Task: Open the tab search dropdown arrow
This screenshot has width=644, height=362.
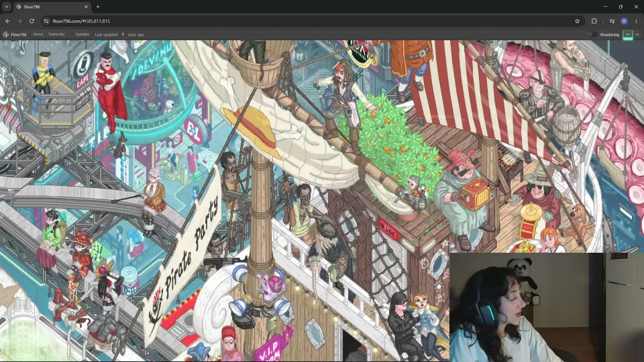Action: (7, 7)
